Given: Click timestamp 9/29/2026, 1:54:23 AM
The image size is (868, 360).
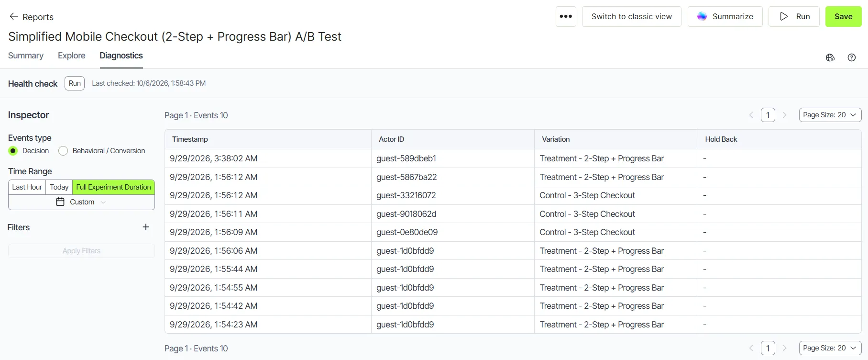Looking at the screenshot, I should (213, 325).
